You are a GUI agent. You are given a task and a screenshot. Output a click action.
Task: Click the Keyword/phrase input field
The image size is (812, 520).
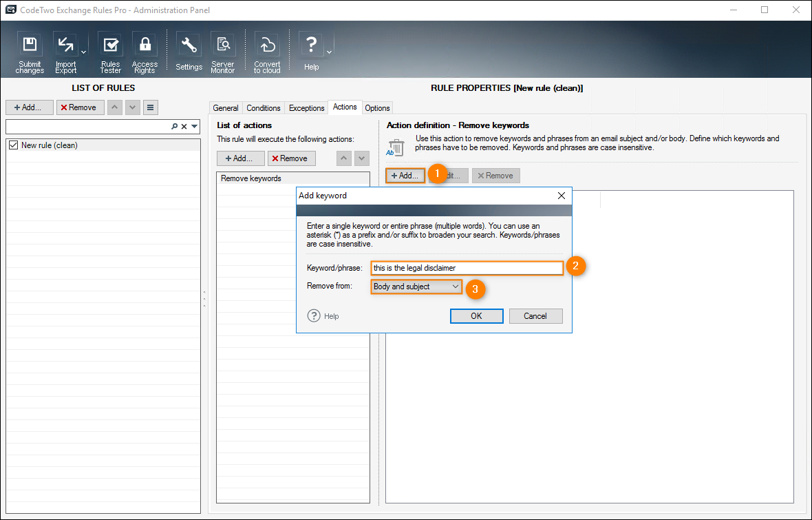467,268
